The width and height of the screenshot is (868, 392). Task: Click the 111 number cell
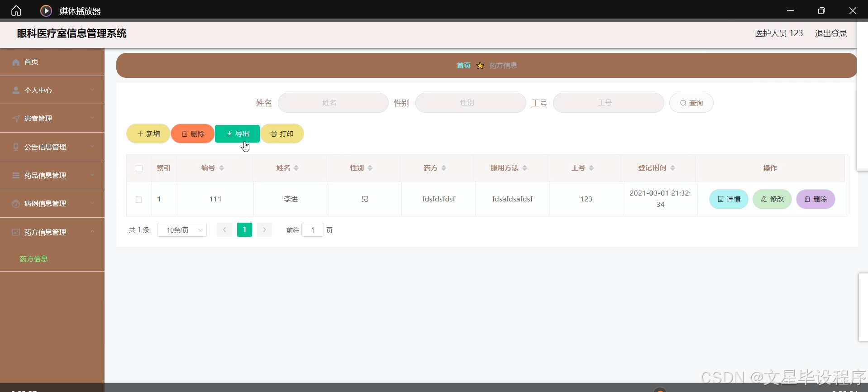pyautogui.click(x=215, y=199)
